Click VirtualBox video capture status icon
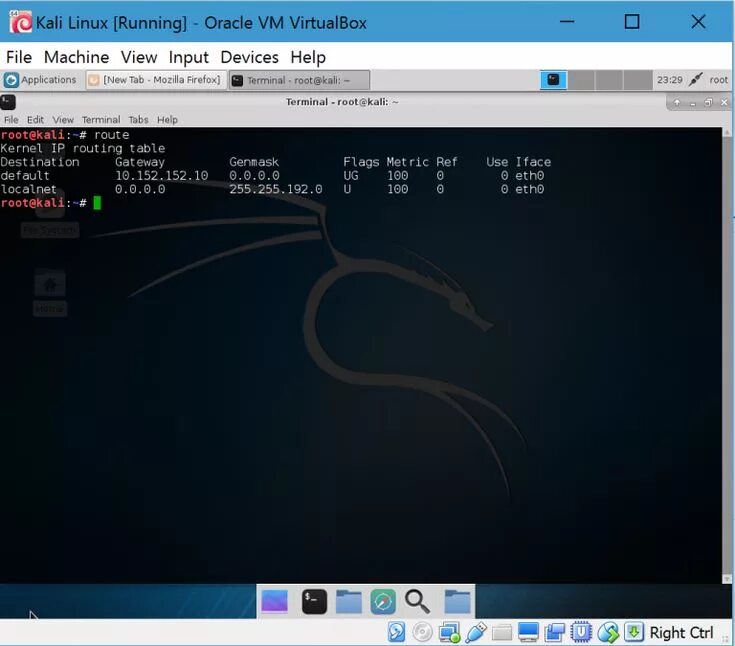Viewport: 735px width, 646px height. (x=555, y=632)
